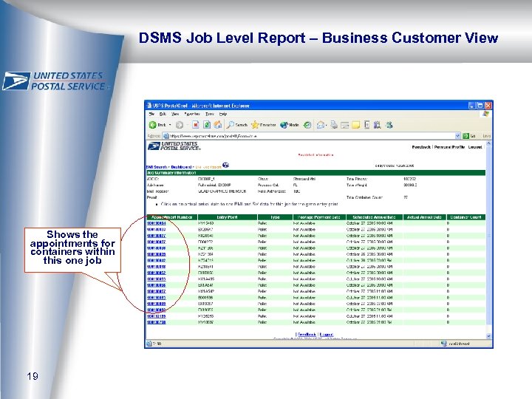Click the Feedback link at page top

[421, 147]
